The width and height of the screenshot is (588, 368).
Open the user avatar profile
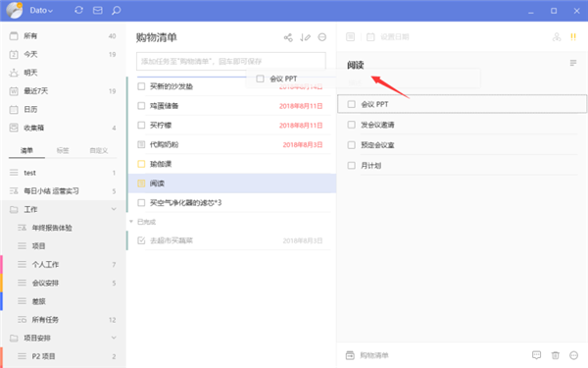(x=15, y=10)
